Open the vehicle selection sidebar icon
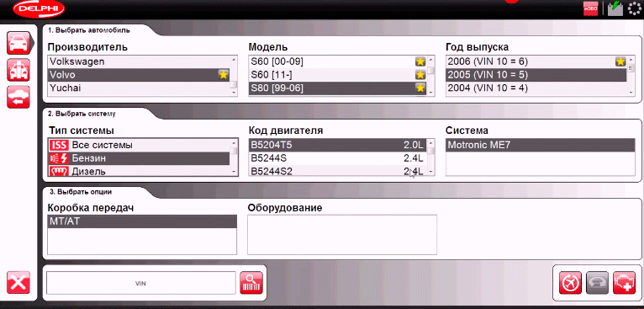Image resolution: width=644 pixels, height=309 pixels. (18, 43)
